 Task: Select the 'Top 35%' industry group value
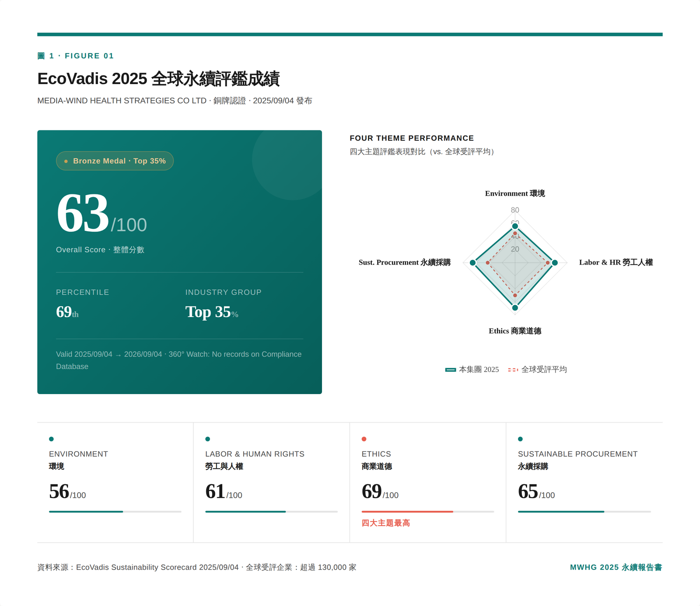point(212,312)
